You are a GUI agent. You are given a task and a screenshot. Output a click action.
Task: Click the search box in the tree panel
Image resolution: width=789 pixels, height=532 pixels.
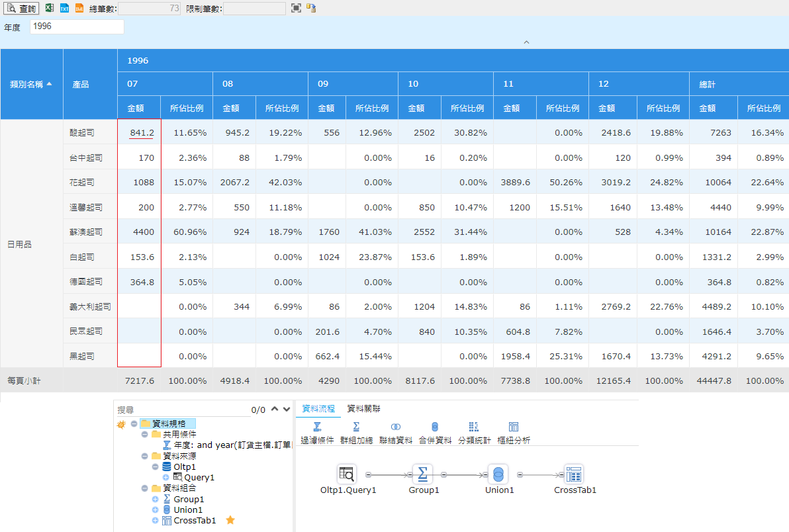(x=182, y=410)
